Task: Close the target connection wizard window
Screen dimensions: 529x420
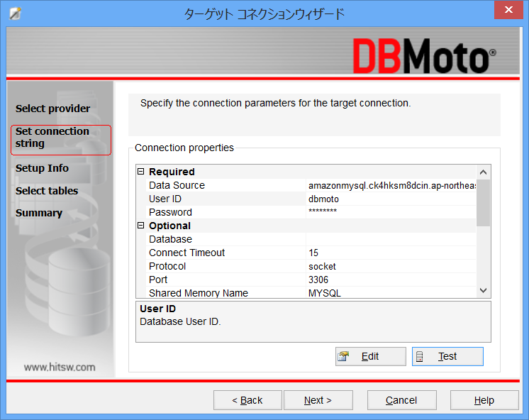Action: pos(508,10)
